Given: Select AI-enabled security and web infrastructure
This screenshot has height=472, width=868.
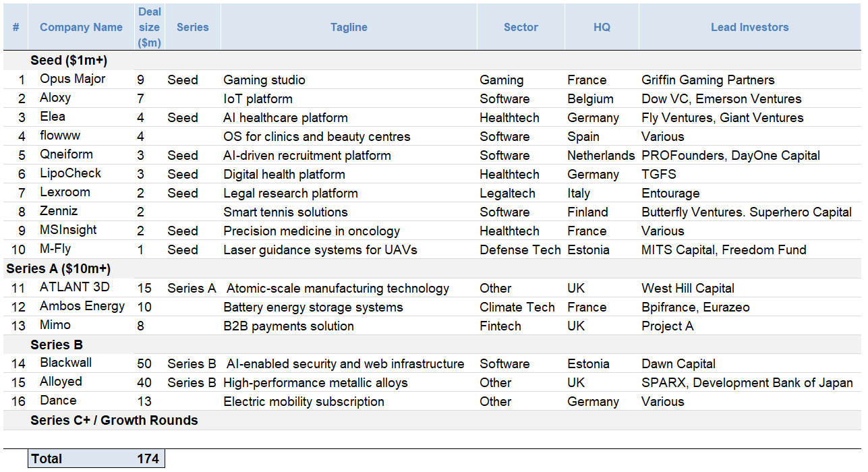Looking at the screenshot, I should click(345, 364).
